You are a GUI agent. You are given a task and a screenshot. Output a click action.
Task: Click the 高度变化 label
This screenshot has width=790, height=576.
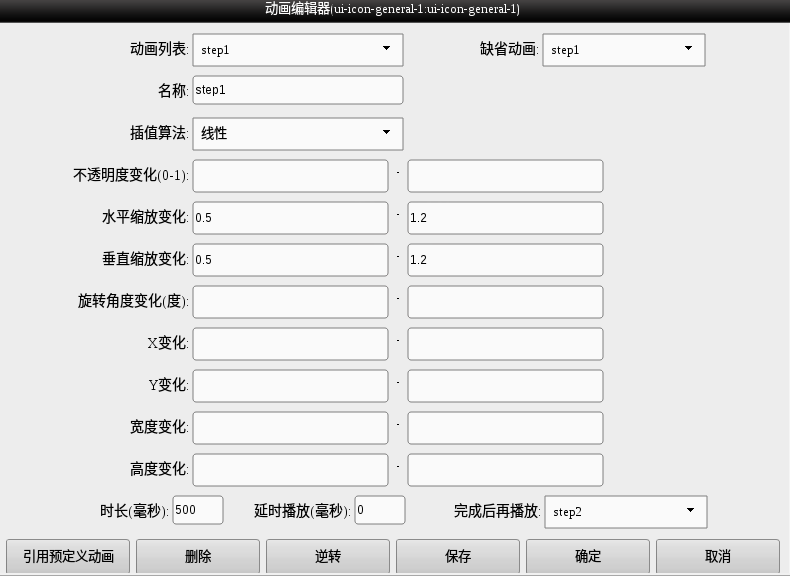[x=159, y=469]
